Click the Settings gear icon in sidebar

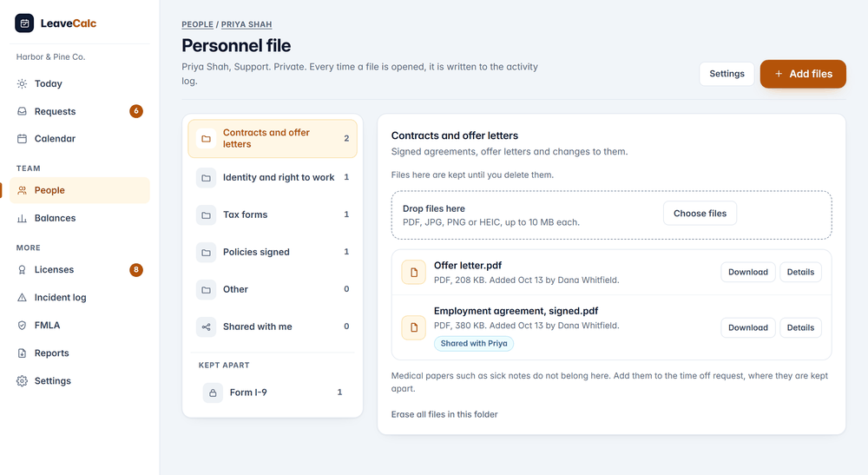click(x=23, y=381)
